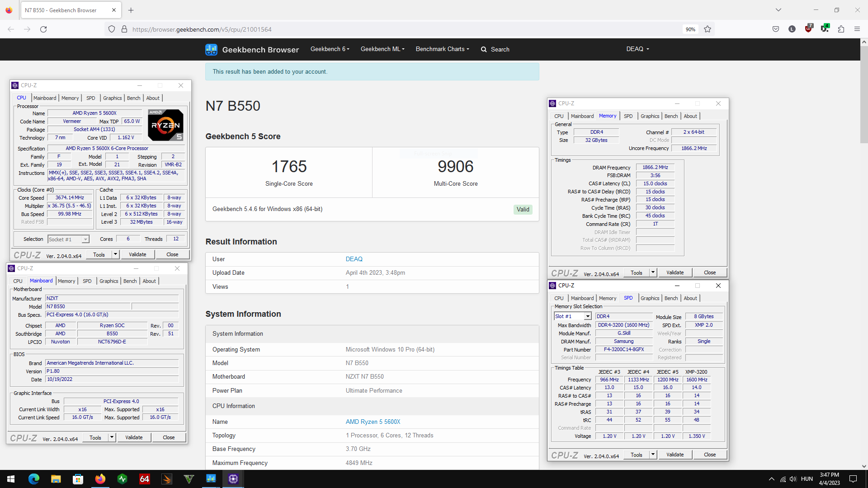The image size is (868, 488).
Task: Launch Microsoft Edge from taskbar
Action: (x=34, y=479)
